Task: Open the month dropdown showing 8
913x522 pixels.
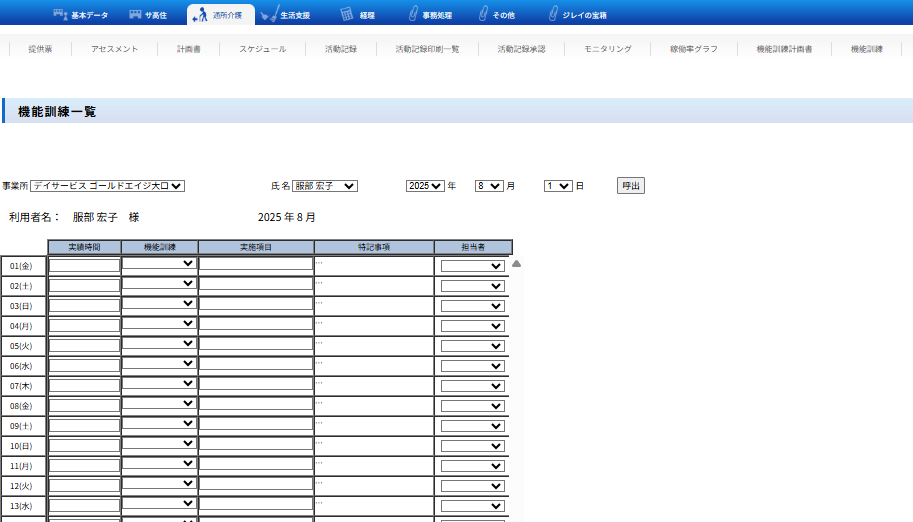Action: (x=489, y=186)
